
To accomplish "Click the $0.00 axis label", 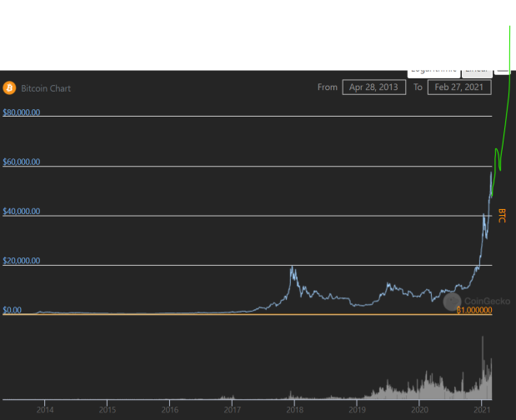I will tap(13, 310).
